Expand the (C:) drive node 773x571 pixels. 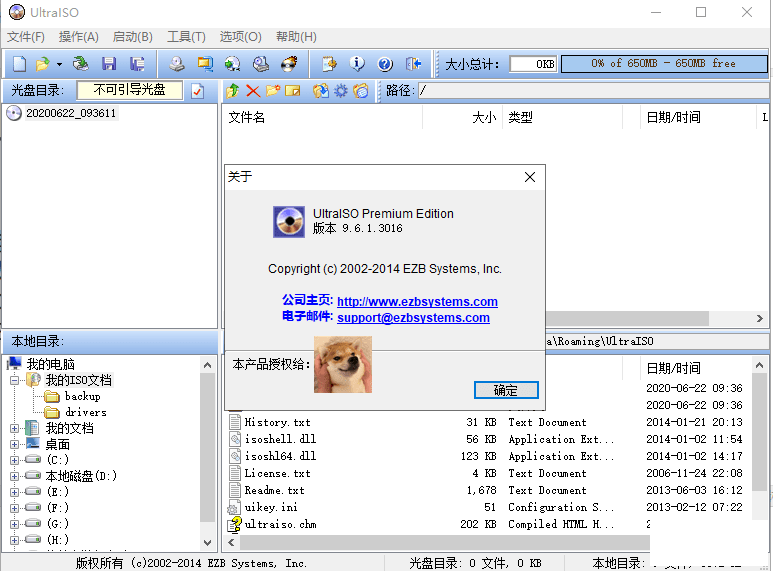14,461
